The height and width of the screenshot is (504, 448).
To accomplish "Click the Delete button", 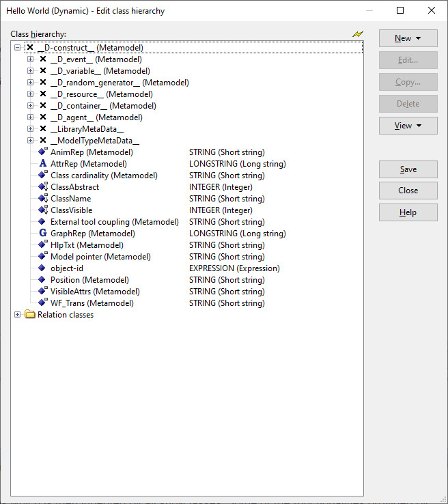I will 408,104.
